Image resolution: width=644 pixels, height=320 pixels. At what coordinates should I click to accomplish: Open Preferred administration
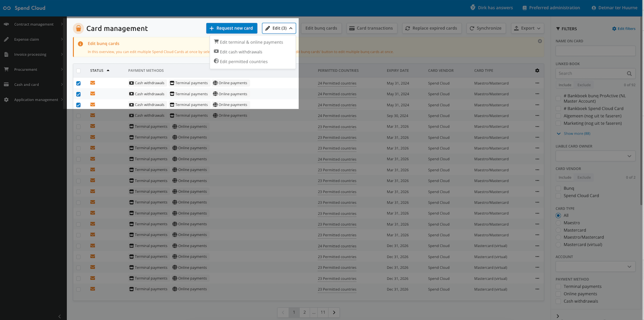tap(551, 8)
